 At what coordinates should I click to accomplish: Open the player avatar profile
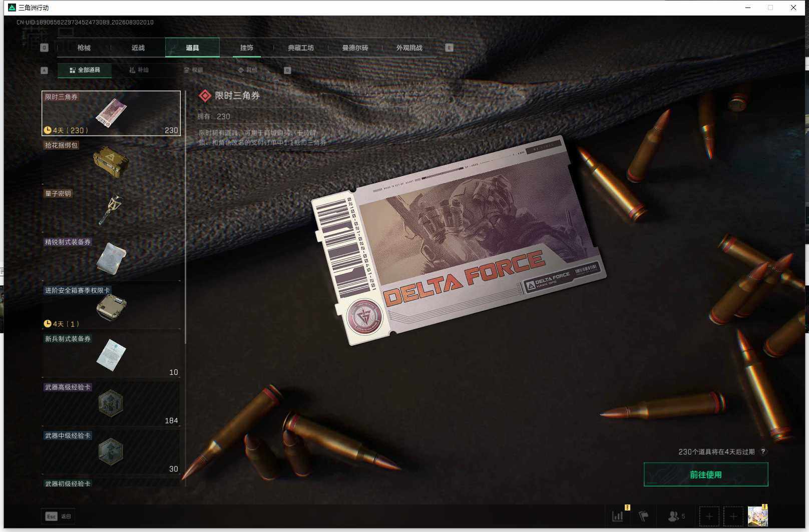(x=757, y=516)
